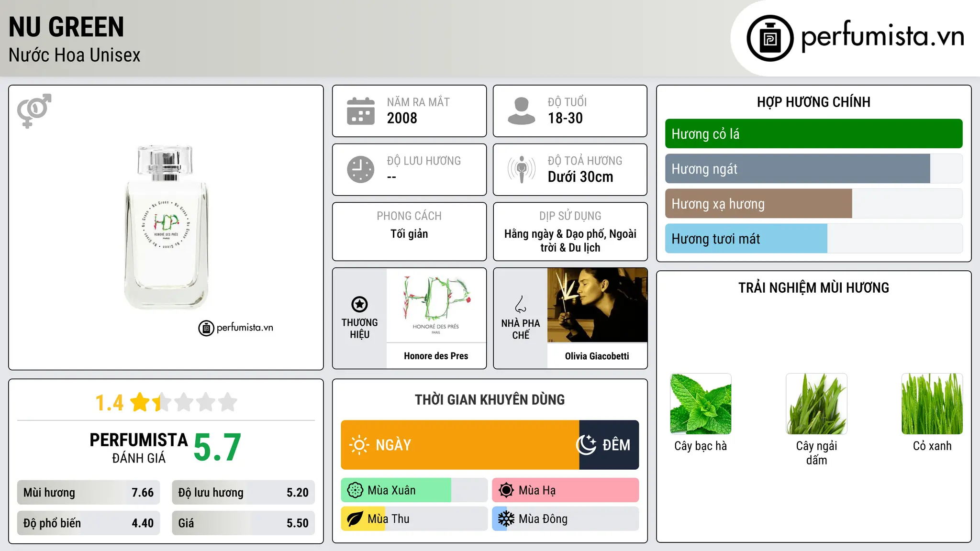
Task: Click the last empty rating star
Action: point(228,402)
